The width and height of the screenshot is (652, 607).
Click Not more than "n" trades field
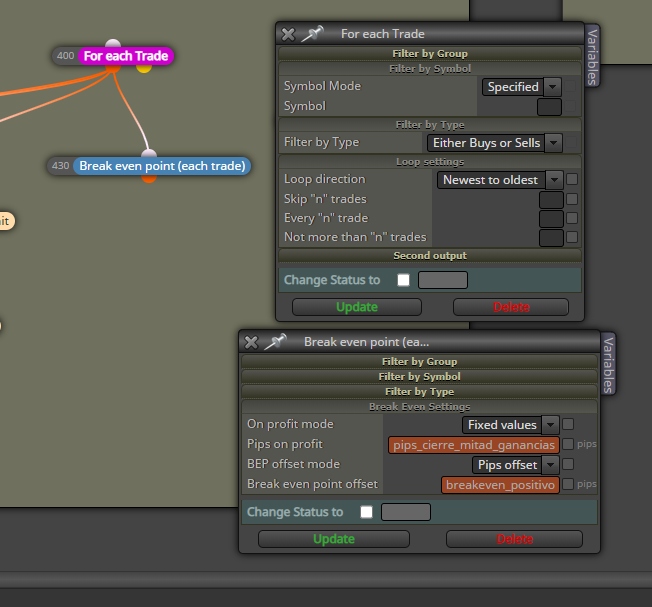tap(551, 238)
